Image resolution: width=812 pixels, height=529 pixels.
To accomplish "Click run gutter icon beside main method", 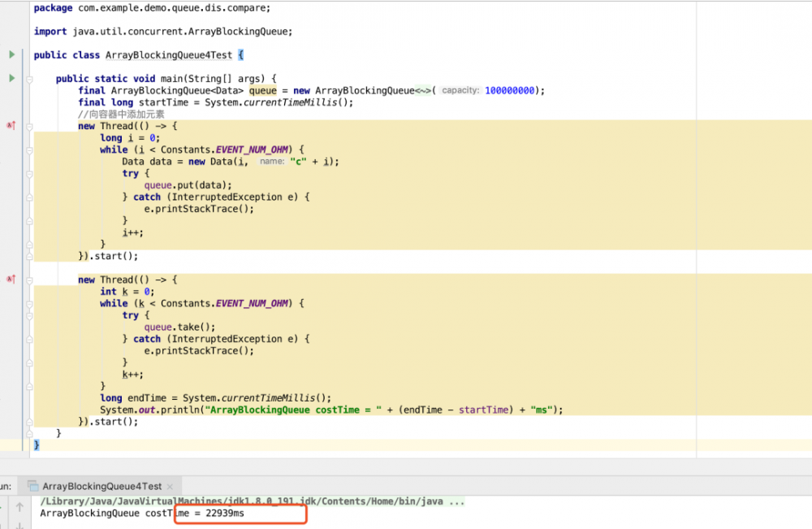I will click(x=11, y=78).
